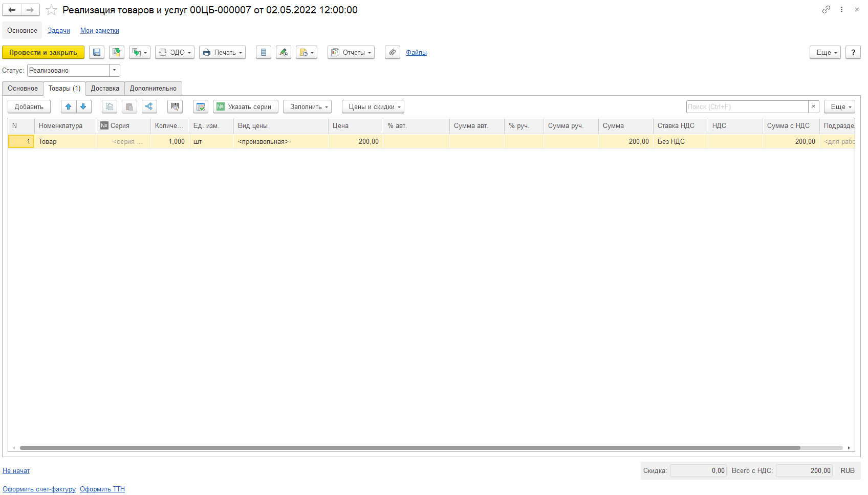This screenshot has height=495, width=868.
Task: Open the Мои заметки link
Action: (x=100, y=31)
